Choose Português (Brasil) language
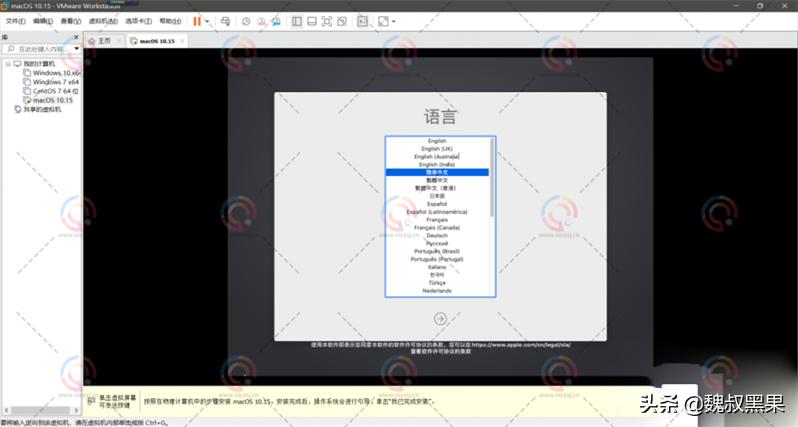The height and width of the screenshot is (427, 798). pos(437,251)
